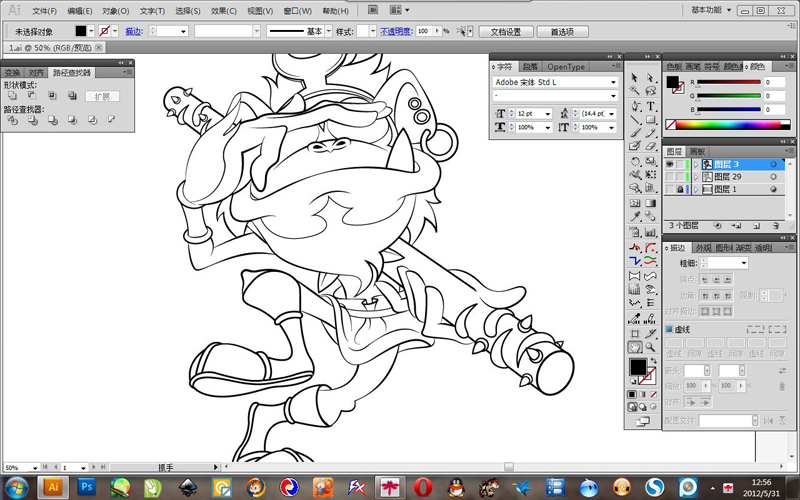Click the 扩展 button in Pathfinder
Screen dimensions: 800x500
coord(102,96)
